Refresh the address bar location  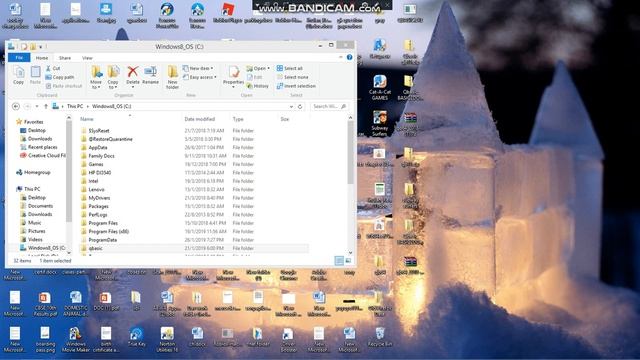pyautogui.click(x=300, y=107)
